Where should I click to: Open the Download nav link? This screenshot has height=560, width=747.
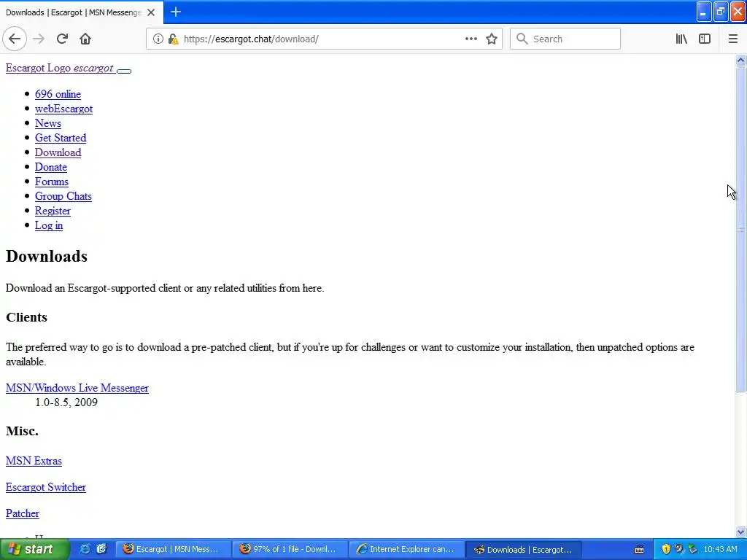58,153
